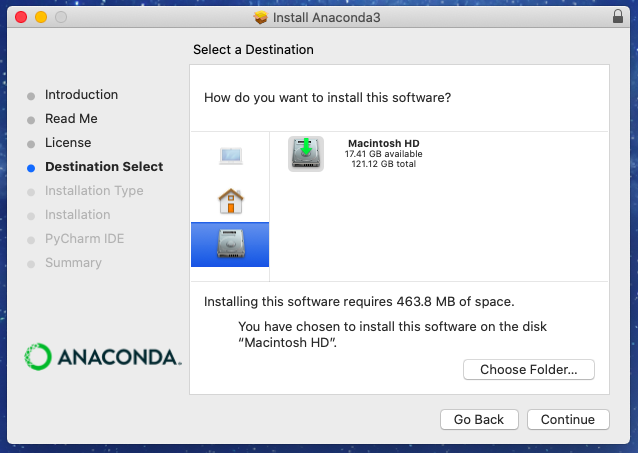
Task: Click the Anaconda logo
Action: [102, 356]
